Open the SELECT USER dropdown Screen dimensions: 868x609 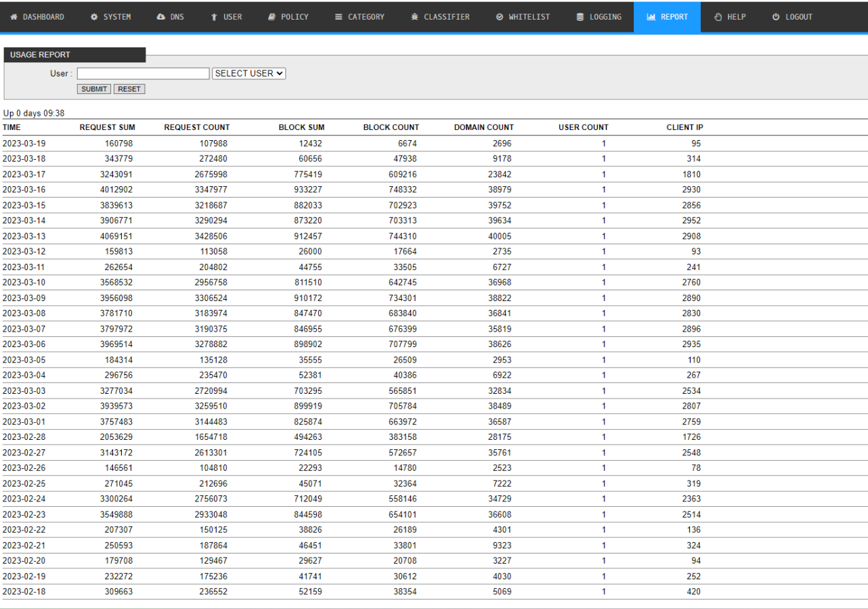pos(249,73)
